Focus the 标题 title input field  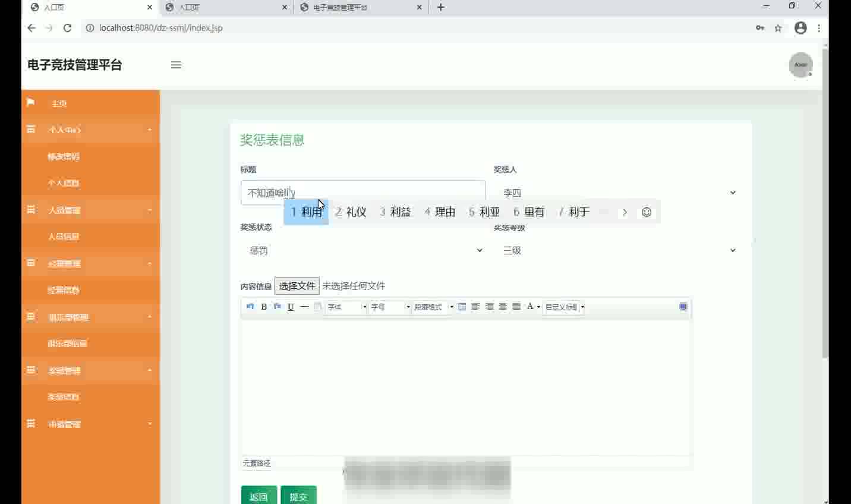tap(363, 193)
